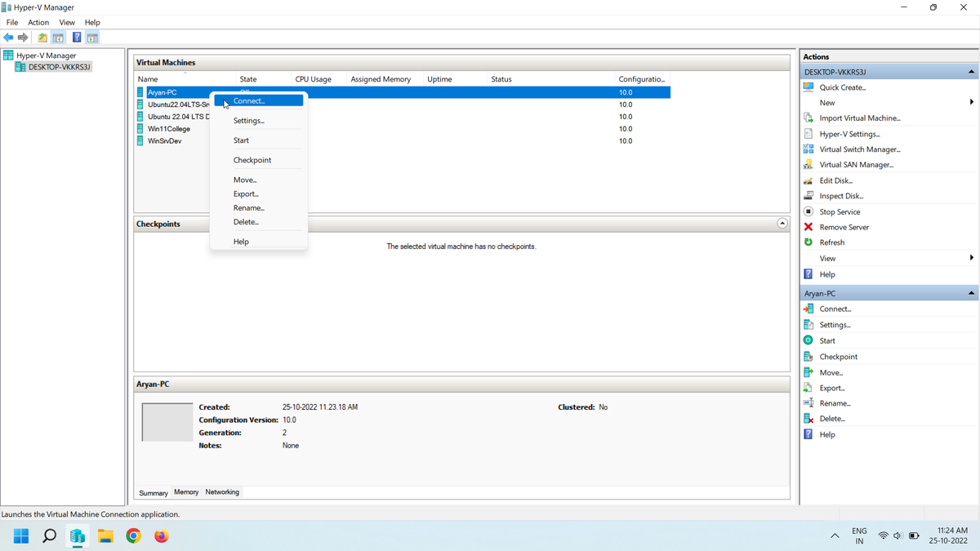The image size is (980, 551).
Task: Select the Aryan-PC virtual machine row
Action: tap(403, 92)
